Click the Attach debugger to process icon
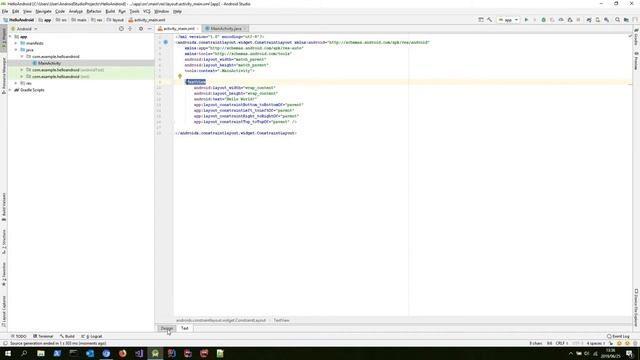The width and height of the screenshot is (640, 360). pos(570,20)
